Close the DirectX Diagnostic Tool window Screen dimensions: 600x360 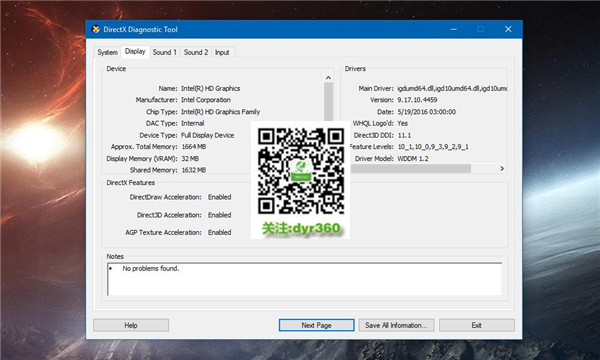point(508,29)
